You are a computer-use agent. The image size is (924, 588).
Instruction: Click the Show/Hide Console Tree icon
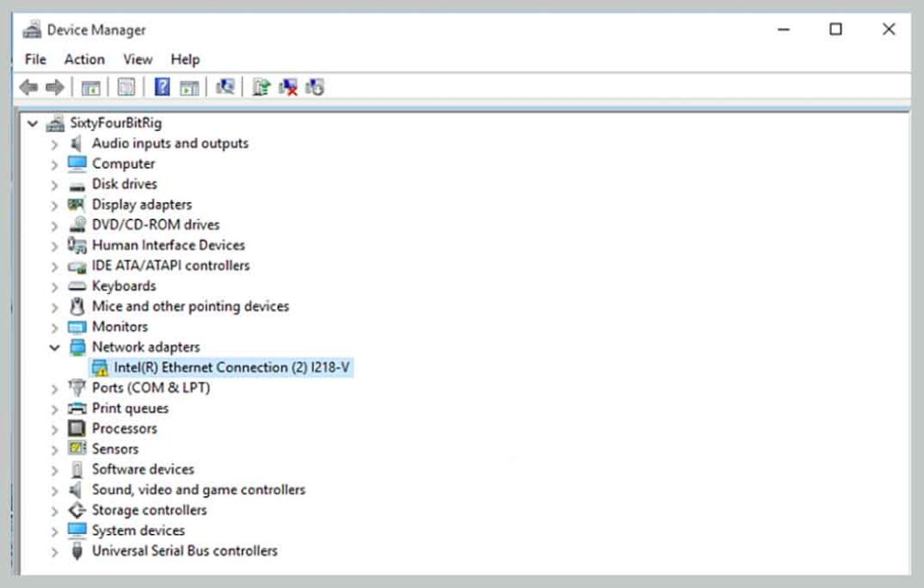pos(89,87)
